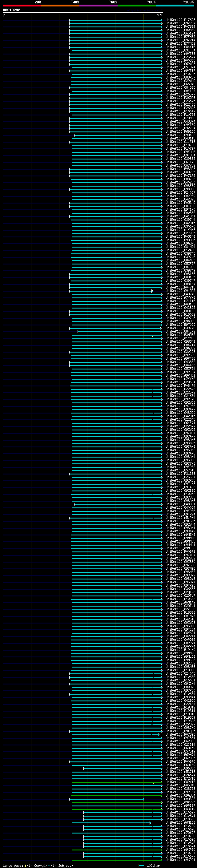Click the alignment bar beside UniRef100_P17673
The height and width of the screenshot is (868, 197).
[x=116, y=20]
